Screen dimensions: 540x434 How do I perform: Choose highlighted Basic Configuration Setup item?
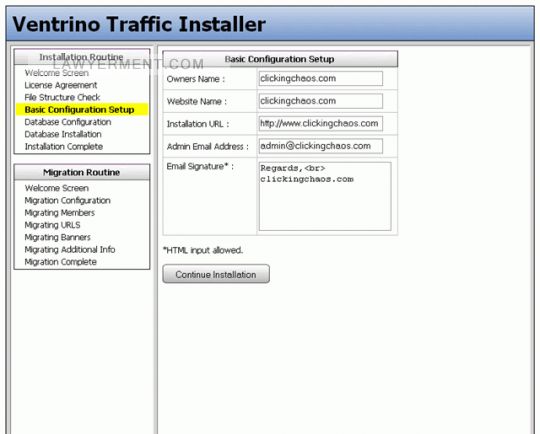coord(82,110)
